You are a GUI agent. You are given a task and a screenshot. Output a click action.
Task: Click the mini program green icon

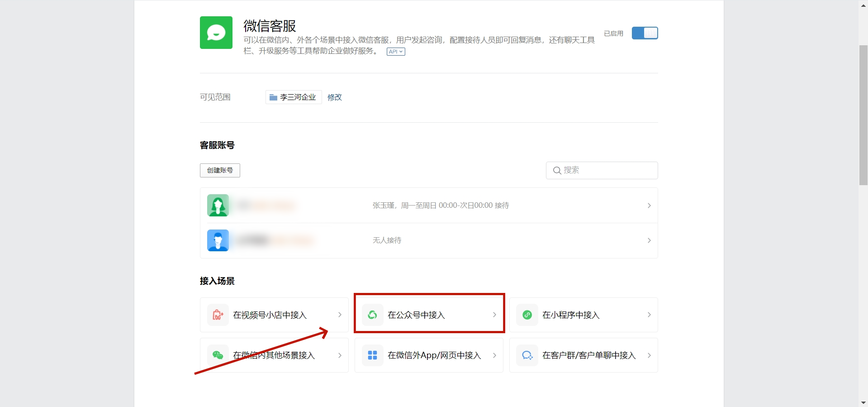[x=527, y=315]
